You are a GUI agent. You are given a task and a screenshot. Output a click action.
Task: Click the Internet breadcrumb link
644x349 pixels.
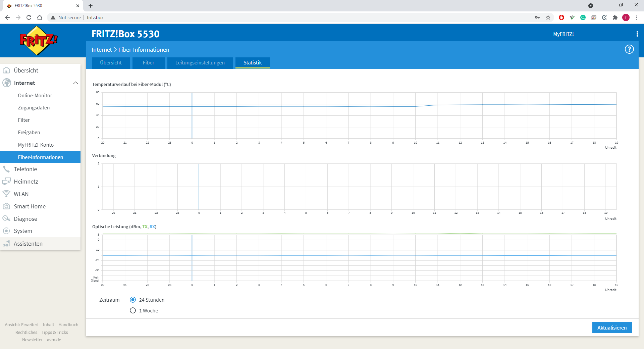pos(102,50)
